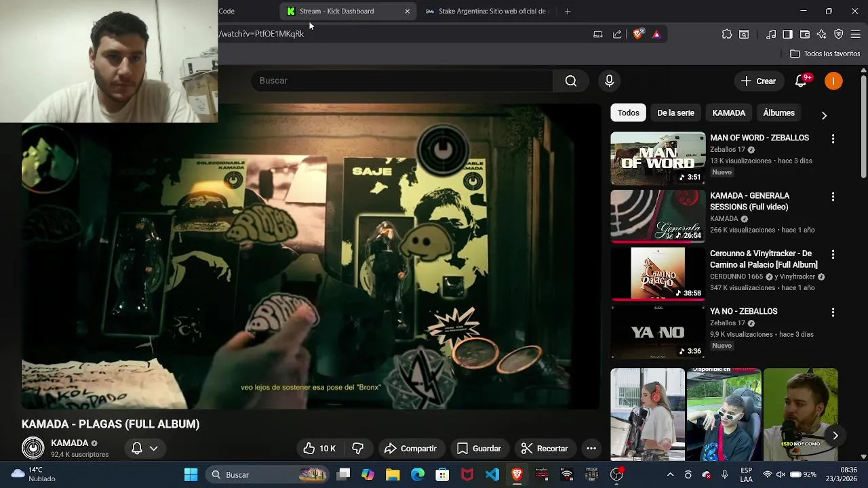
Task: Open Windows Start menu
Action: (191, 474)
